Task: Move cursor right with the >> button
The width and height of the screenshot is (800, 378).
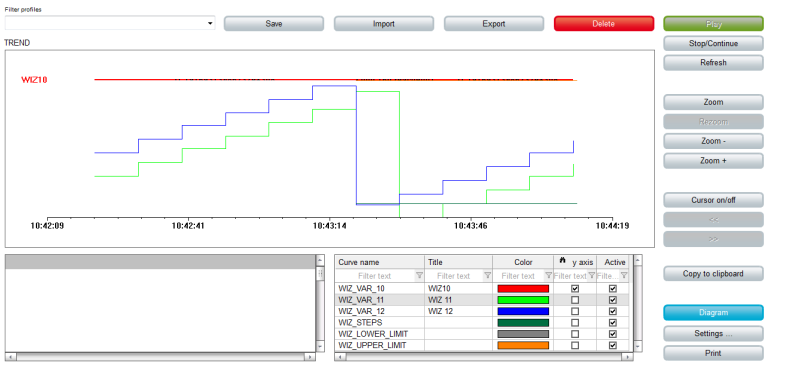Action: pos(713,239)
